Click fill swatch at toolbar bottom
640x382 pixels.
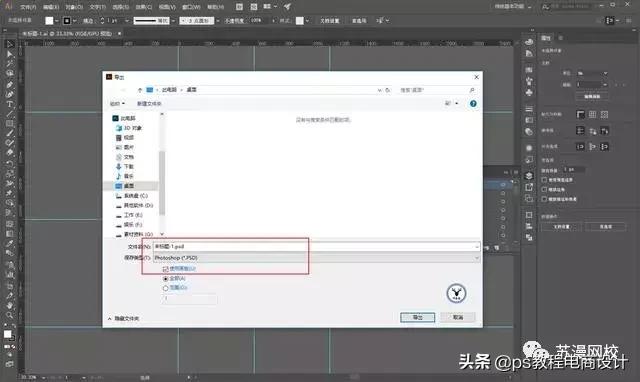[x=7, y=334]
